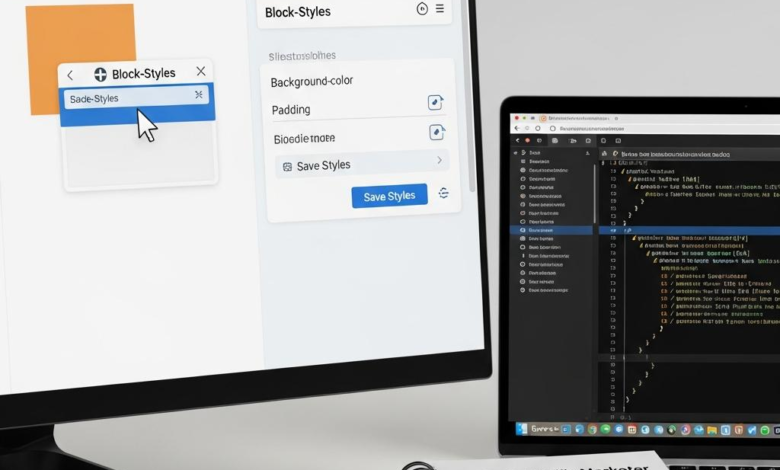
Task: Expand the Save Styles row chevron
Action: (x=439, y=160)
